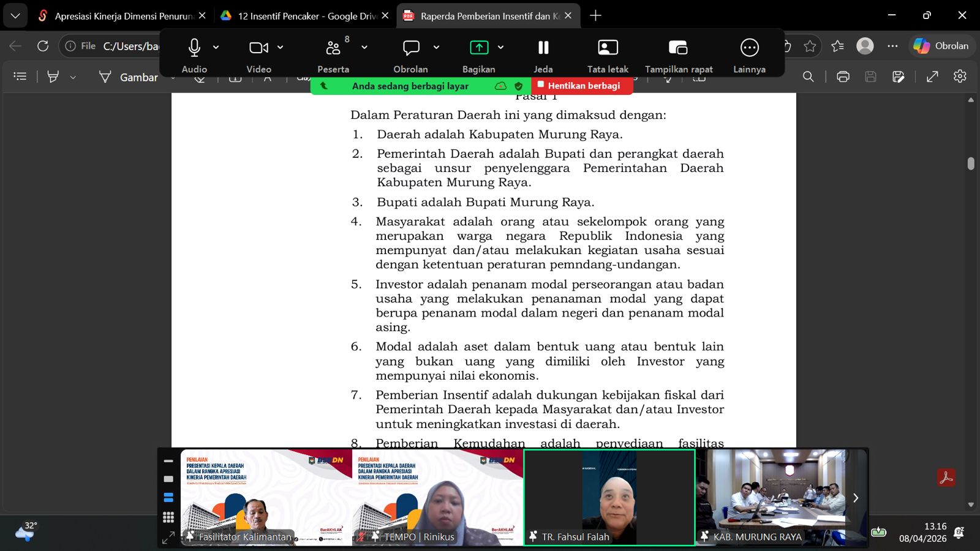This screenshot has width=980, height=551.
Task: Click the Tata letak layout icon
Action: click(x=608, y=48)
